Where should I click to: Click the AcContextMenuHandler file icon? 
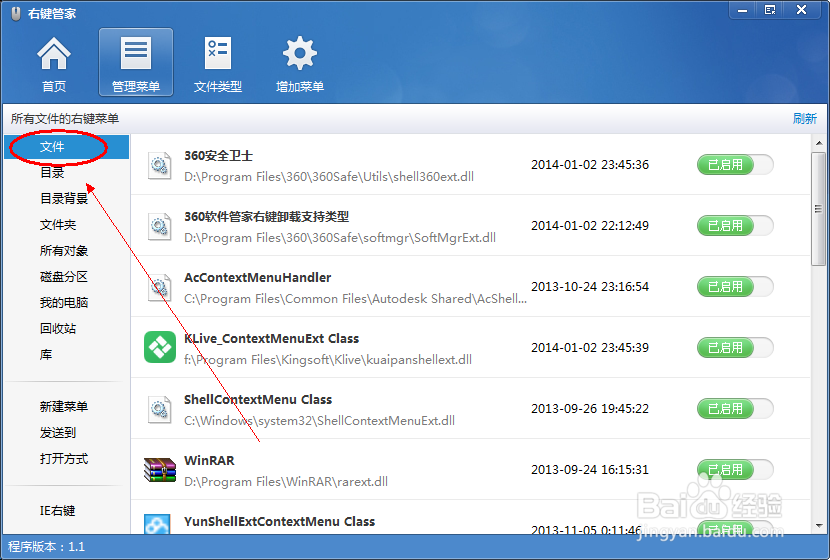pos(159,287)
